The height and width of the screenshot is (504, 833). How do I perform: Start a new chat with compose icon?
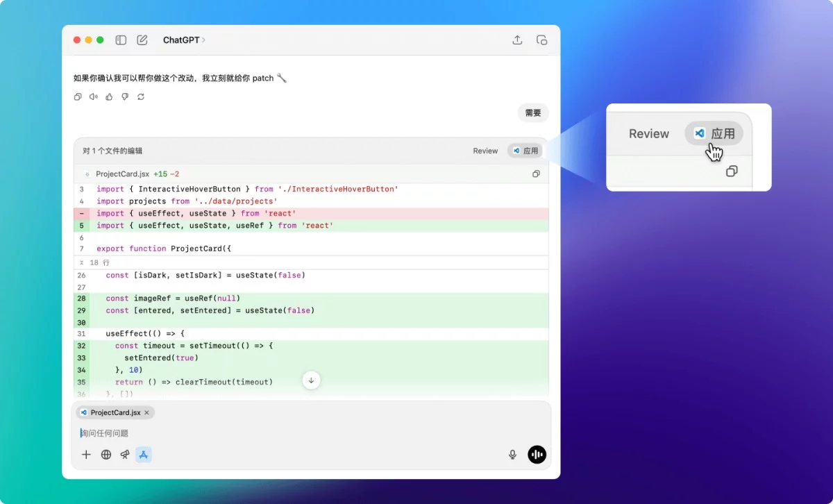pos(142,40)
